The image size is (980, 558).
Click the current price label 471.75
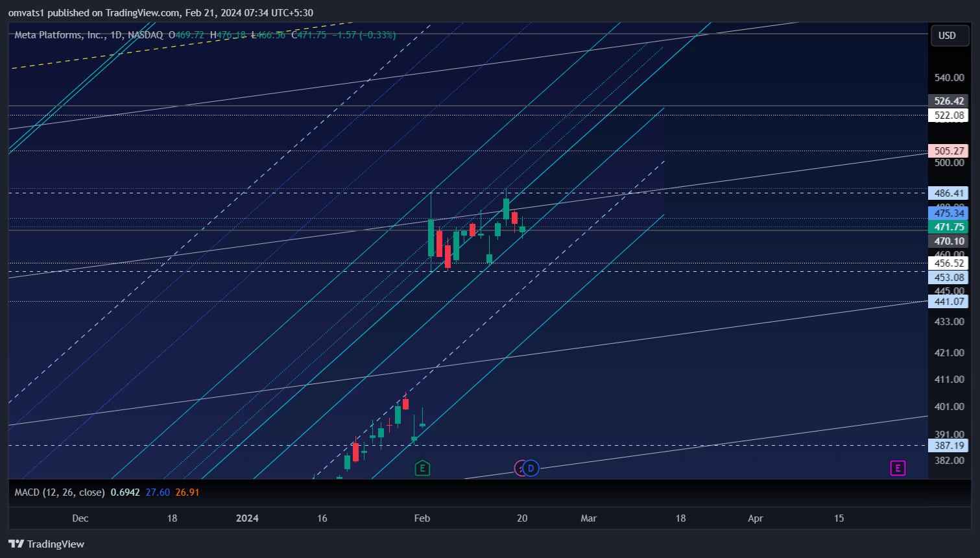tap(948, 227)
